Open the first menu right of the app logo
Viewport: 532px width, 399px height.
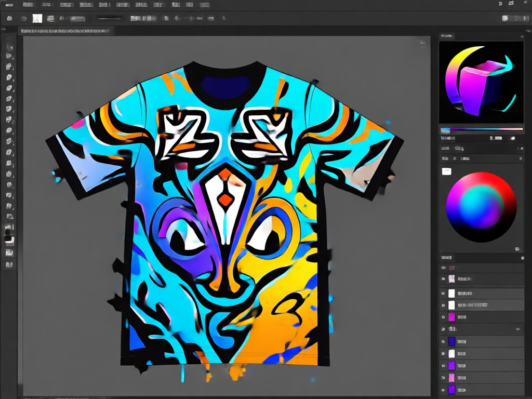tap(28, 5)
